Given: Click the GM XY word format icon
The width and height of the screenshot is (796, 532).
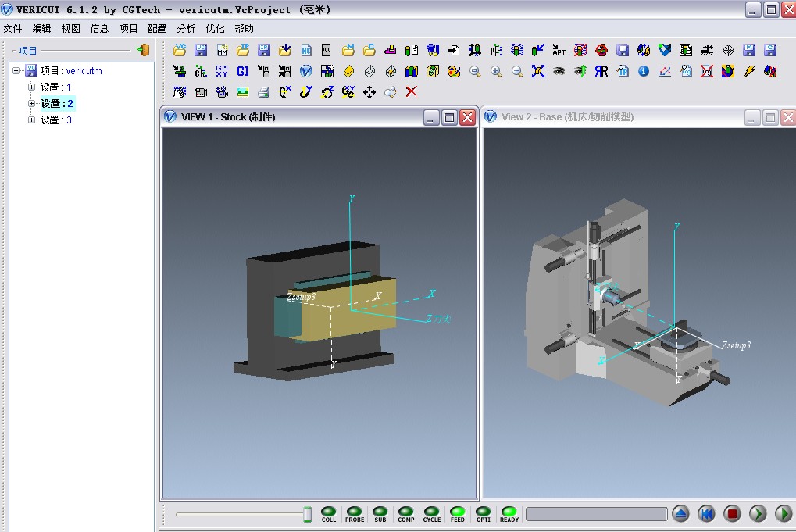Looking at the screenshot, I should click(222, 71).
